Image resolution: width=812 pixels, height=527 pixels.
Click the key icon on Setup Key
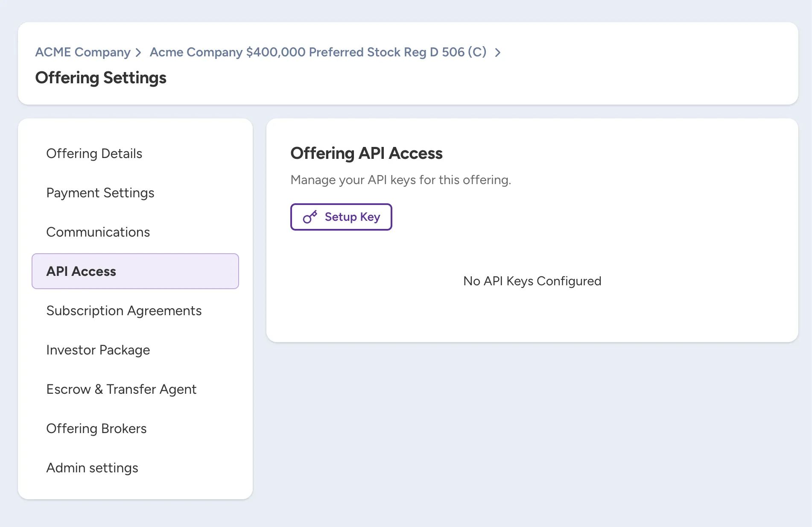pyautogui.click(x=310, y=217)
